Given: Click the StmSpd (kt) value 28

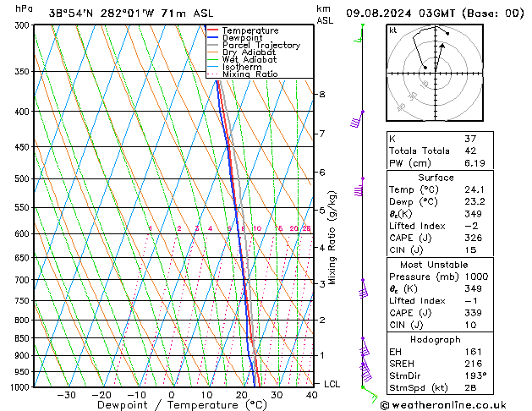Looking at the screenshot, I should coord(470,387).
